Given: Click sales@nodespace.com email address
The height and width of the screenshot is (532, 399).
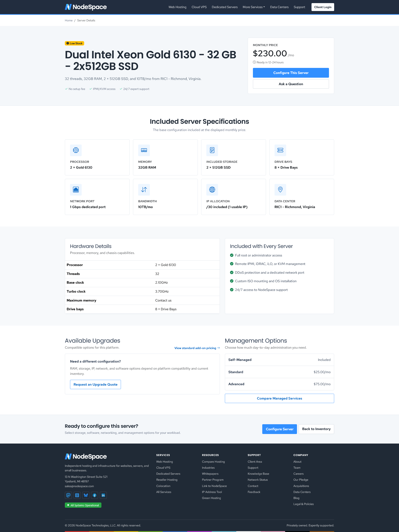Looking at the screenshot, I should click(79, 486).
